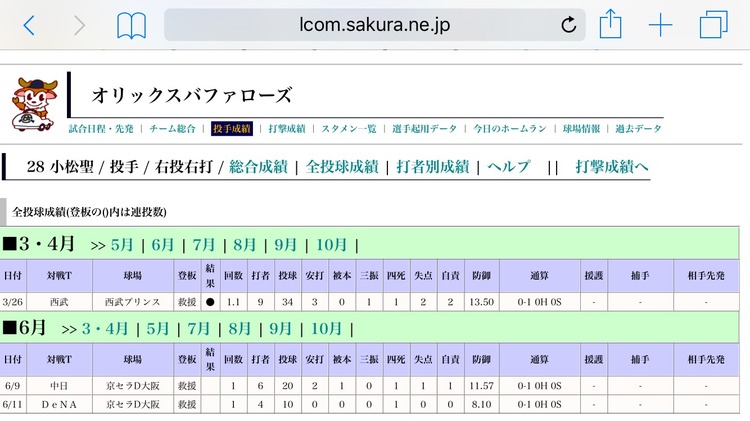Jump to 7月 from the 6月 header
This screenshot has width=750, height=422.
point(199,329)
